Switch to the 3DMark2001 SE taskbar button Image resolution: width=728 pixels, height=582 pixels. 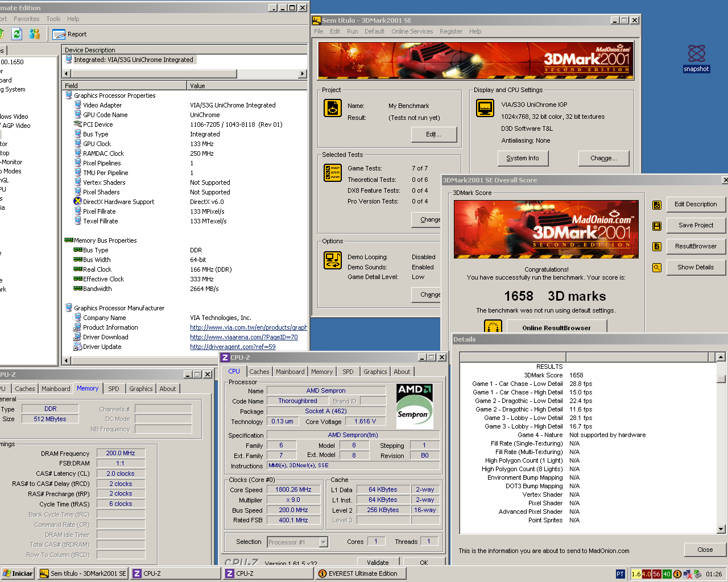83,573
